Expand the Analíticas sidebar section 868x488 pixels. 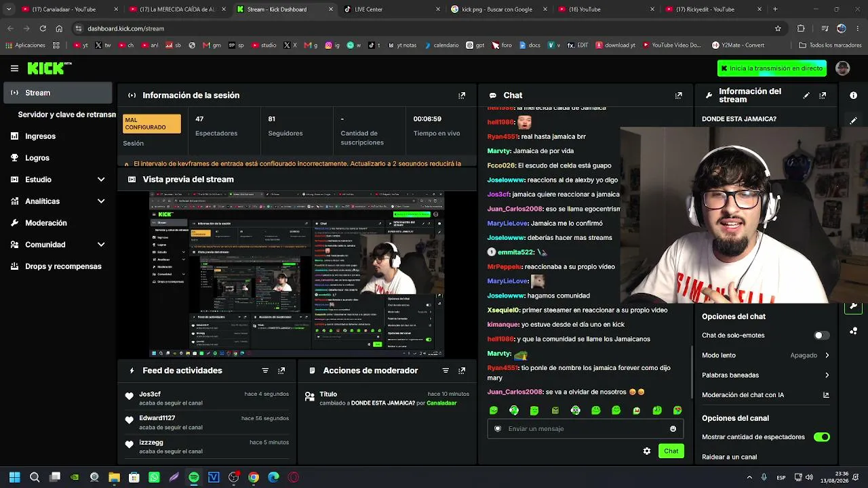point(101,201)
